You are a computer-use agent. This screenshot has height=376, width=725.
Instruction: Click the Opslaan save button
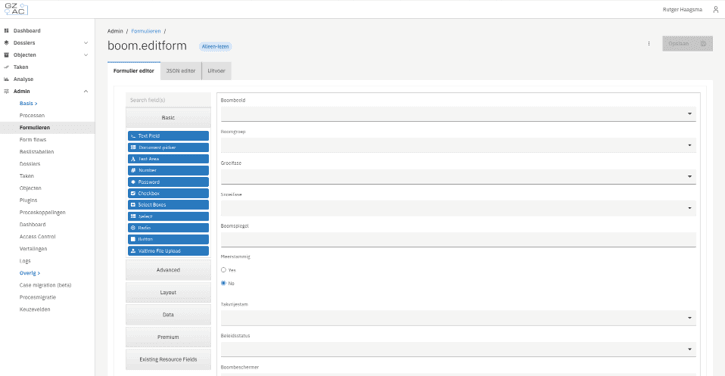point(687,43)
